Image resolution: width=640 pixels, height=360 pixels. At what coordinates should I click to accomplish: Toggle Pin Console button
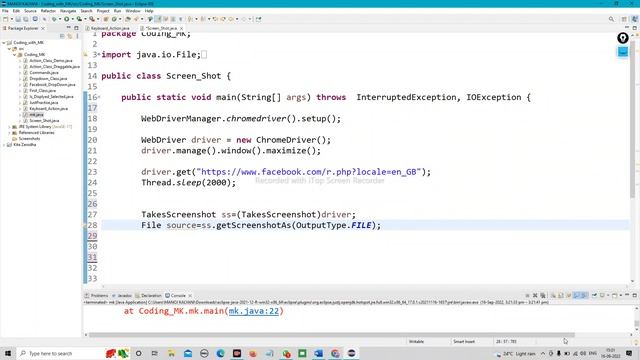594,295
